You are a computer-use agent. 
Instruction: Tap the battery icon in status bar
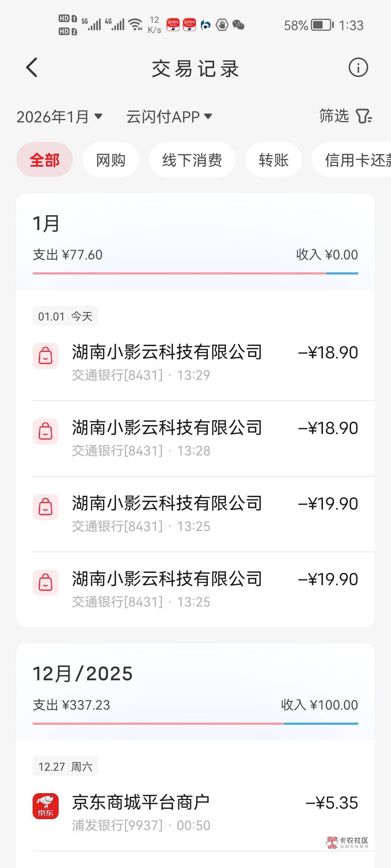click(322, 25)
